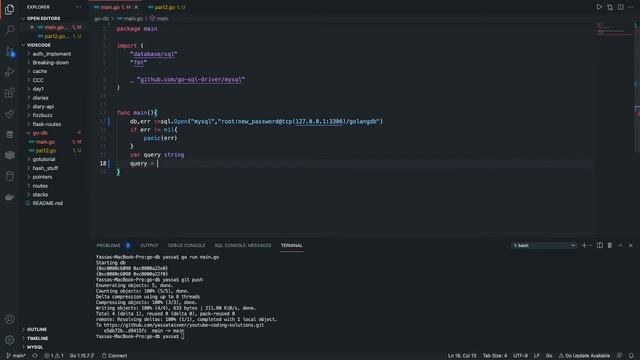
Task: Open notifications bell in status bar
Action: [631, 356]
